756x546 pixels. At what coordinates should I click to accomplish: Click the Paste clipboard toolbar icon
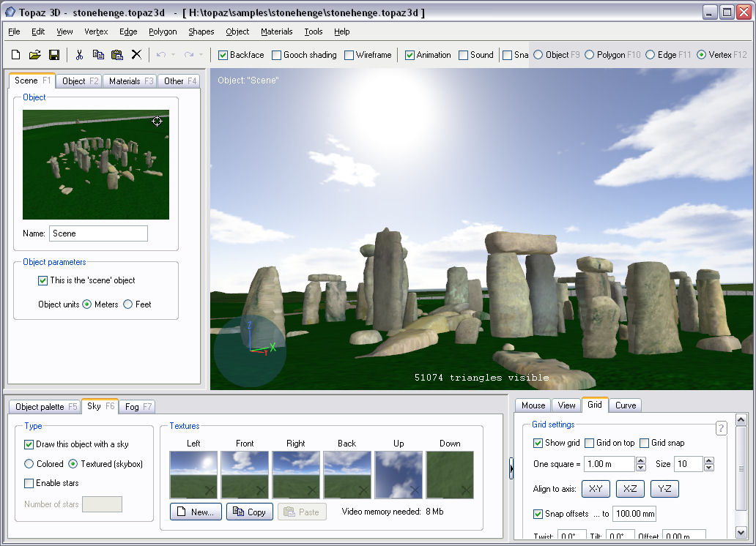point(117,55)
